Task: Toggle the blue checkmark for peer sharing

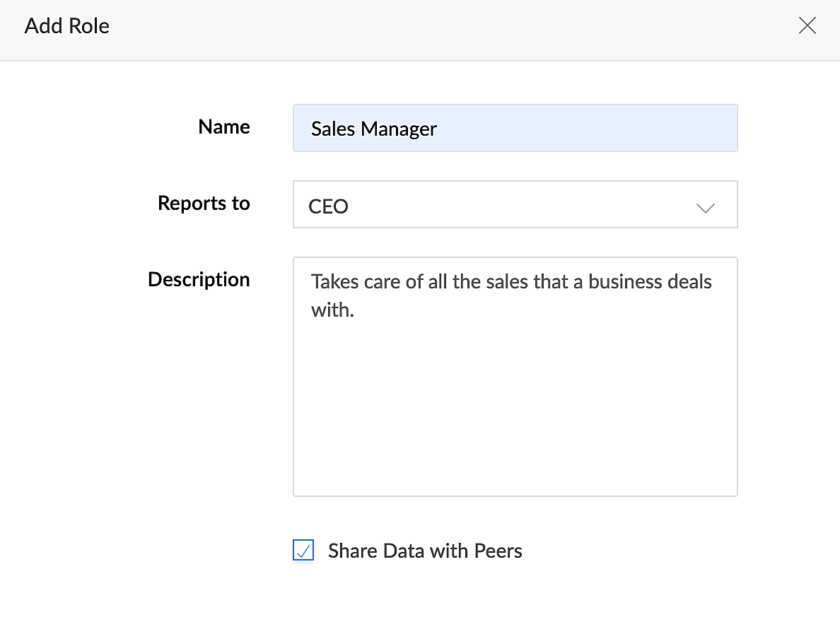Action: 303,551
